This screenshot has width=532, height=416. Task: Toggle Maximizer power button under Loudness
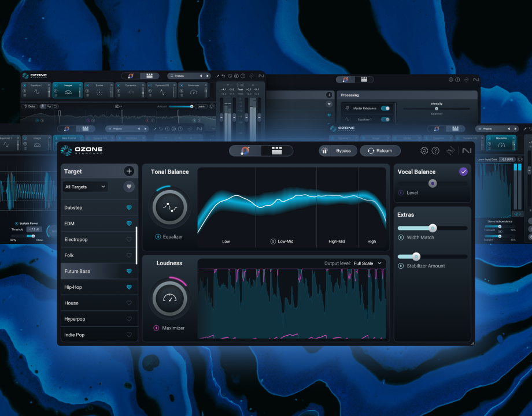(x=156, y=328)
